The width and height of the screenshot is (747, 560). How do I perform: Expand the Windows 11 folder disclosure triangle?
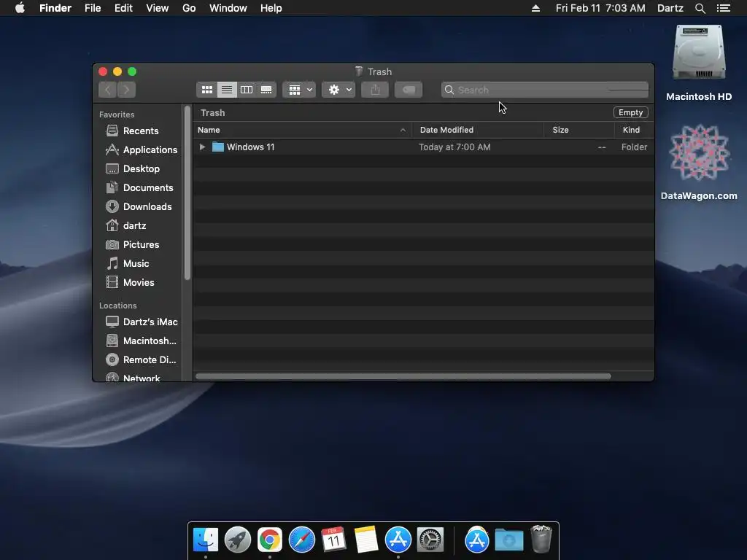tap(202, 147)
